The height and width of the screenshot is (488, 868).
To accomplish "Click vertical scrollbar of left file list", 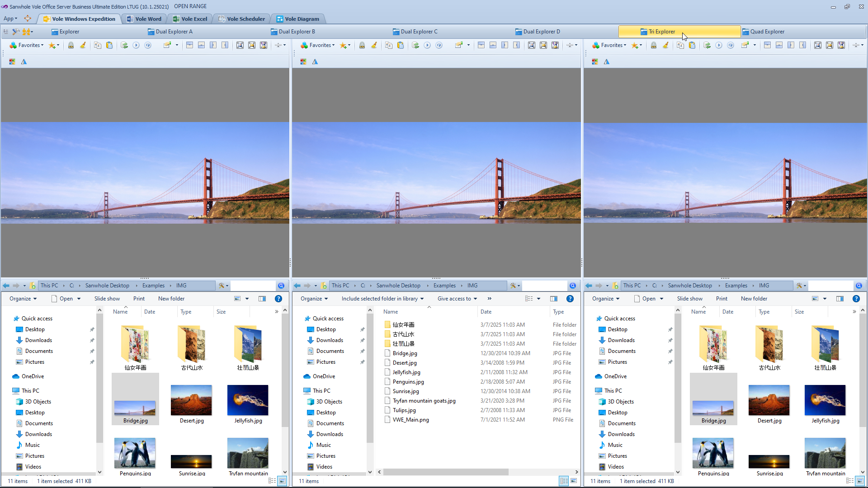I will [285, 371].
